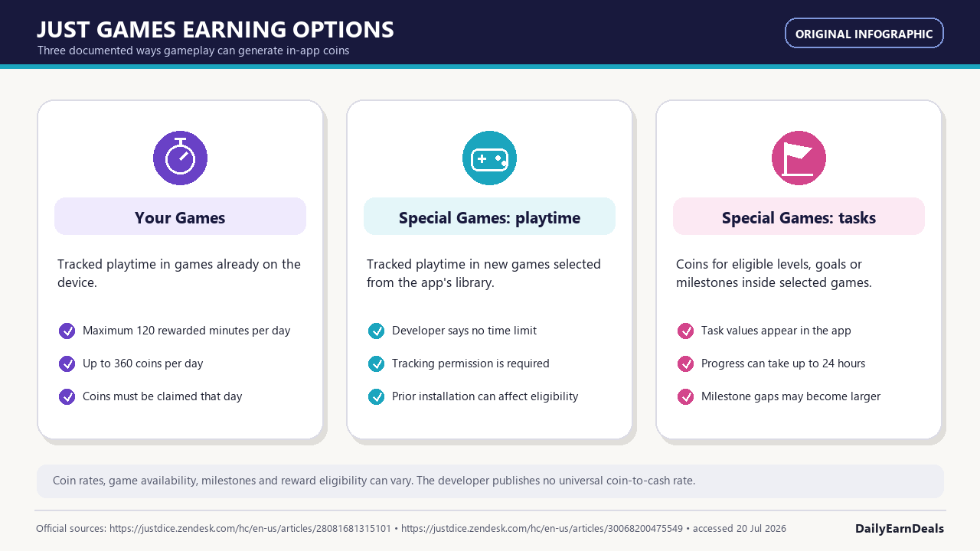Click checkmark beside Developer says no time limit
980x551 pixels.
(x=376, y=331)
